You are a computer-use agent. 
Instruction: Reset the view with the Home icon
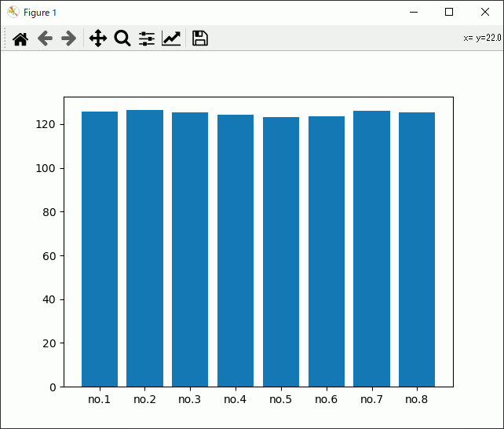point(20,38)
